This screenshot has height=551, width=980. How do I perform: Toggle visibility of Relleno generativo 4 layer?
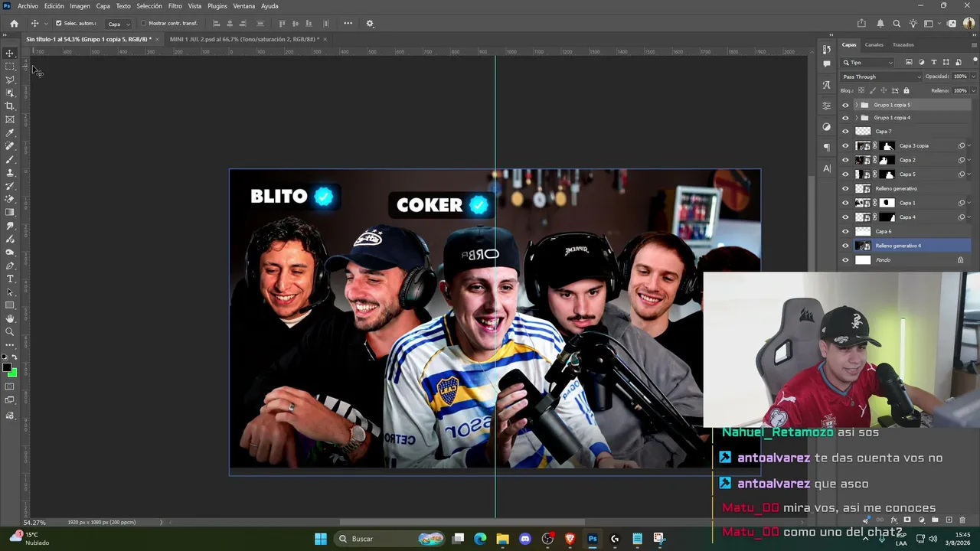pos(845,246)
